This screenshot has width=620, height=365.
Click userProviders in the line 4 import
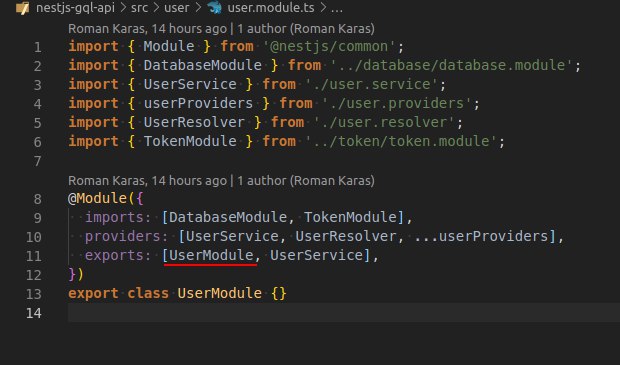[198, 103]
